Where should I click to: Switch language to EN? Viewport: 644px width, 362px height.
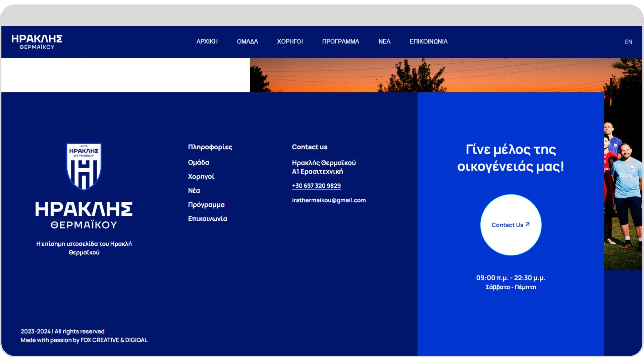point(629,42)
